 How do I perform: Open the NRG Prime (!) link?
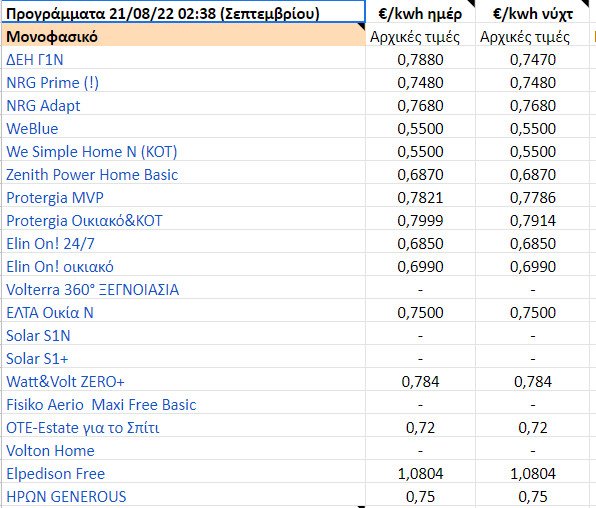pos(52,83)
